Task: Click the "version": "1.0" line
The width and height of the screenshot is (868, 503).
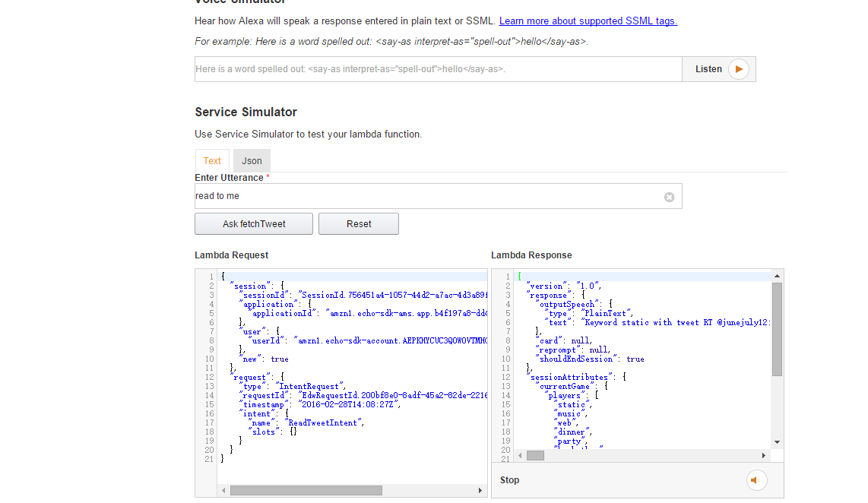Action: [563, 286]
